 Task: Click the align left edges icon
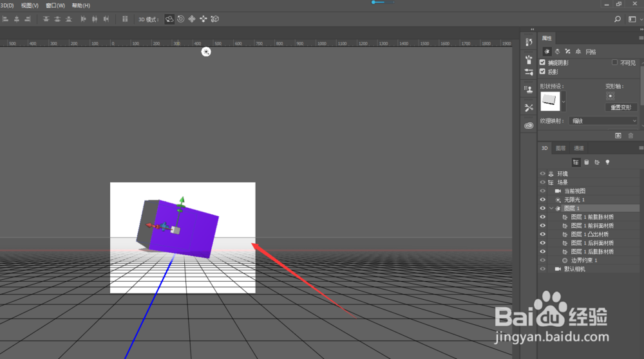(x=5, y=19)
